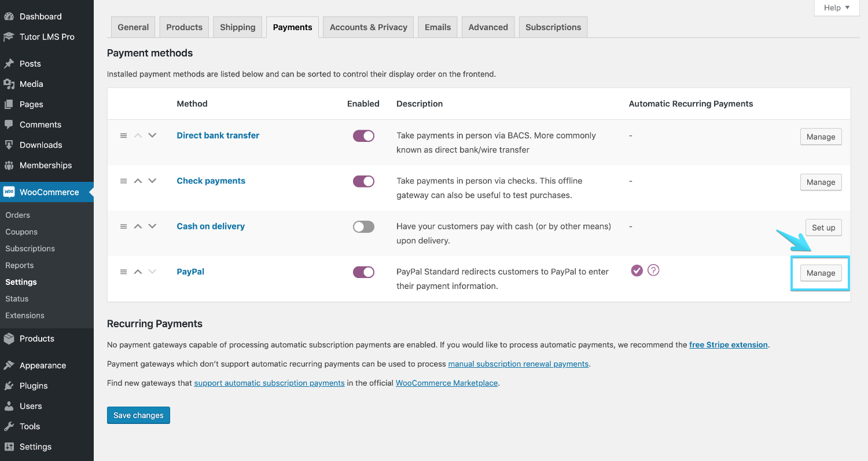
Task: Click the Comments bubble icon
Action: (9, 125)
